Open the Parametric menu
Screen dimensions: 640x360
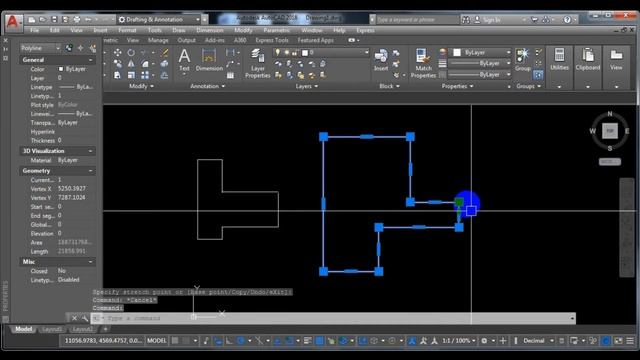point(276,30)
